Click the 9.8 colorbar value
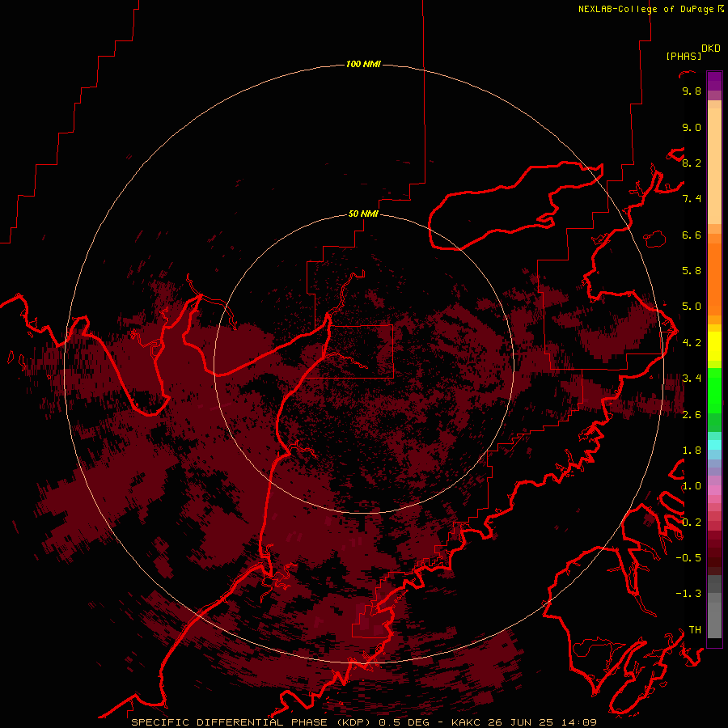This screenshot has width=728, height=728. (692, 91)
